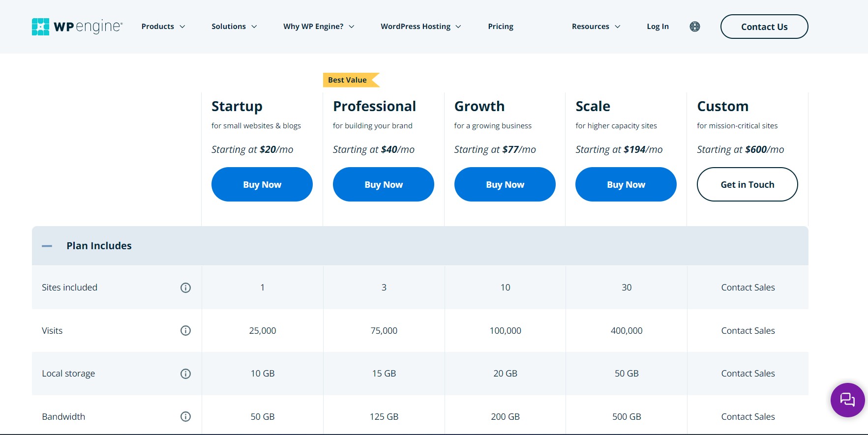Image resolution: width=868 pixels, height=435 pixels.
Task: Click the 125 GB bandwidth cell
Action: pos(384,417)
